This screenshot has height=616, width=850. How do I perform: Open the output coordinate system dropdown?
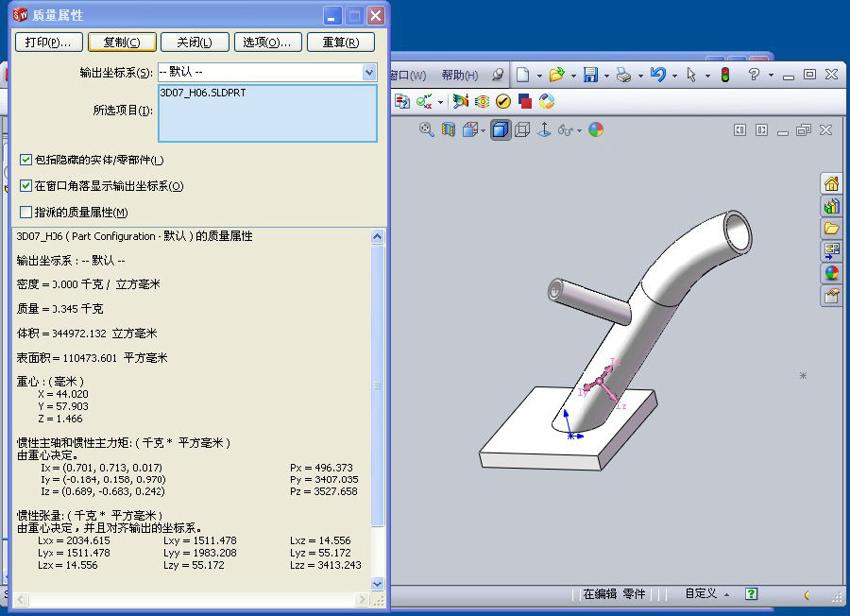click(x=368, y=73)
